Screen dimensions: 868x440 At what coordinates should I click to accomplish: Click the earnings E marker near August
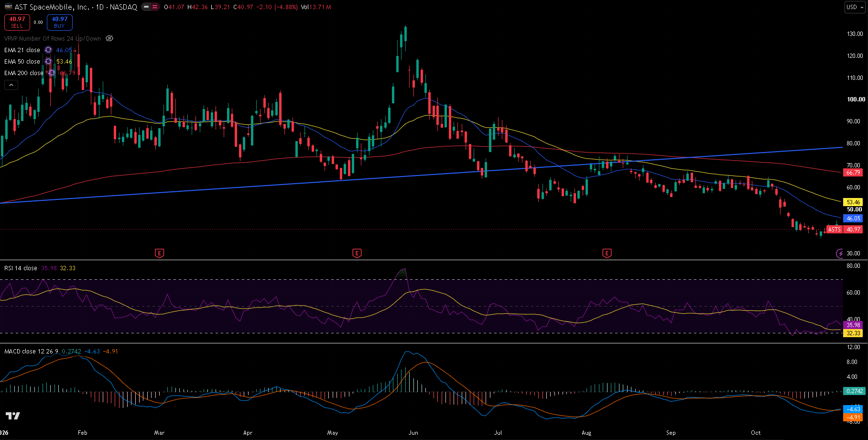click(607, 253)
